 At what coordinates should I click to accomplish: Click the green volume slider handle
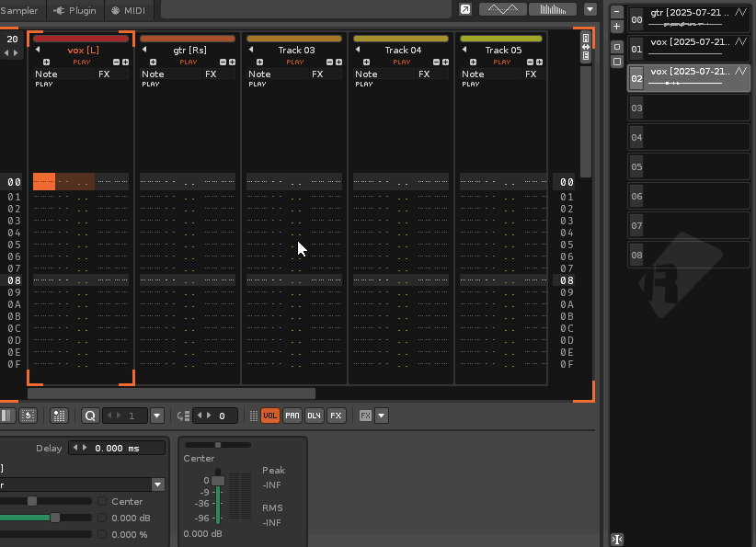point(55,518)
